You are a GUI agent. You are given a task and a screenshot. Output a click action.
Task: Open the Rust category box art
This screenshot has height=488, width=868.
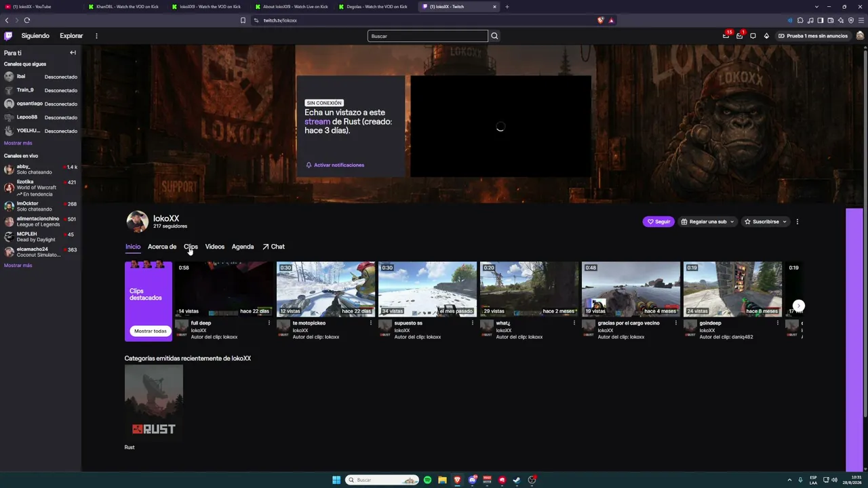(154, 403)
